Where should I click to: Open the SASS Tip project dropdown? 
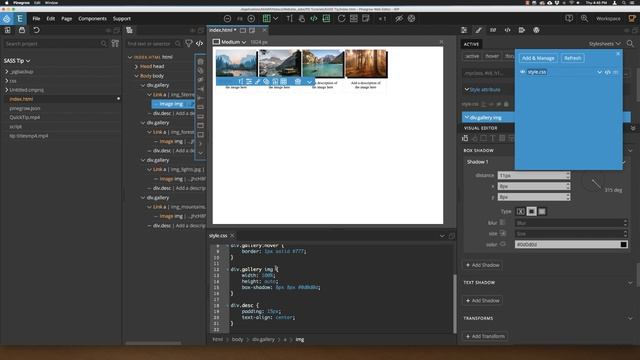click(x=17, y=61)
